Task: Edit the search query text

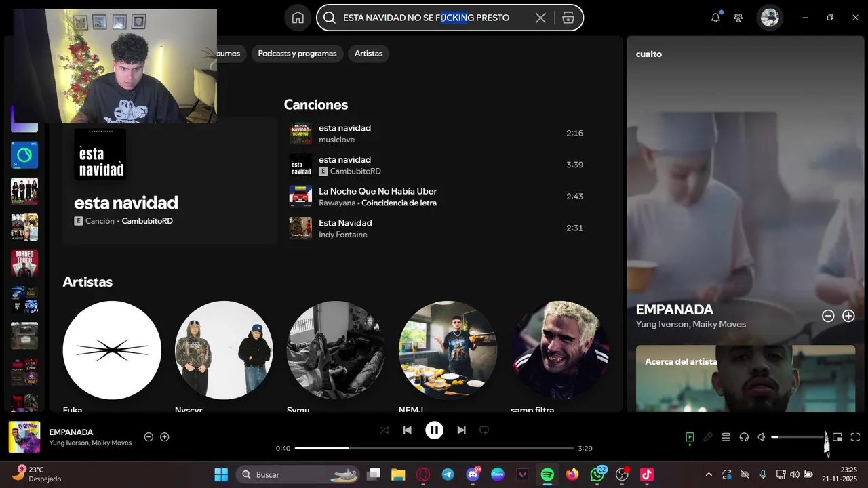Action: pos(426,18)
